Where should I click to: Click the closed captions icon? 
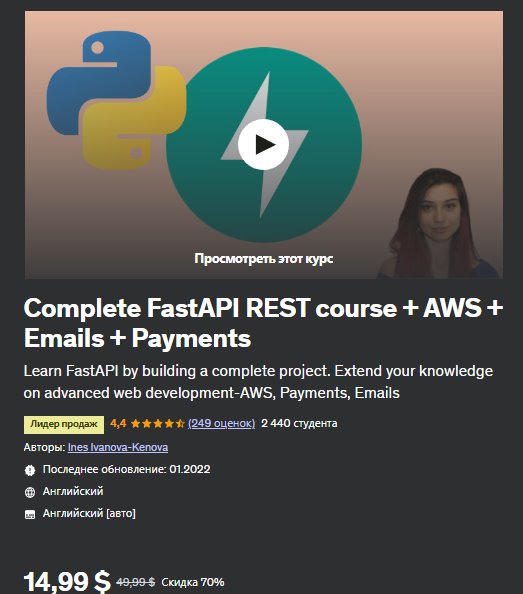click(30, 514)
